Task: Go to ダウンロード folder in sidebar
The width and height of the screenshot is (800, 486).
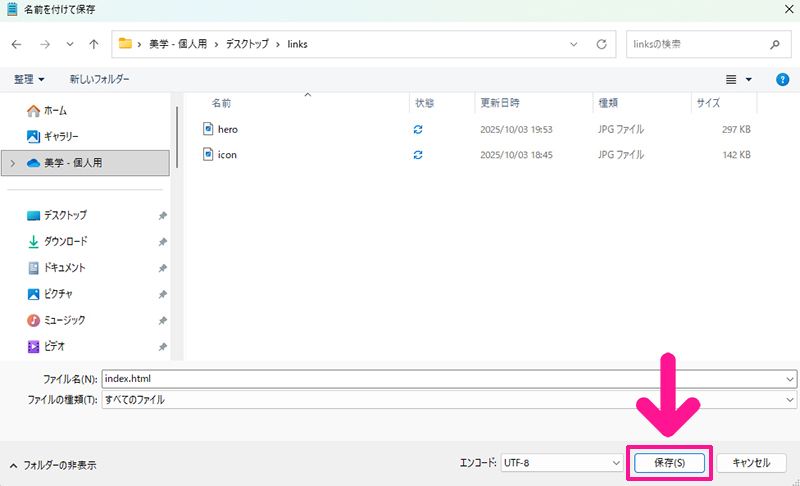Action: coord(65,241)
